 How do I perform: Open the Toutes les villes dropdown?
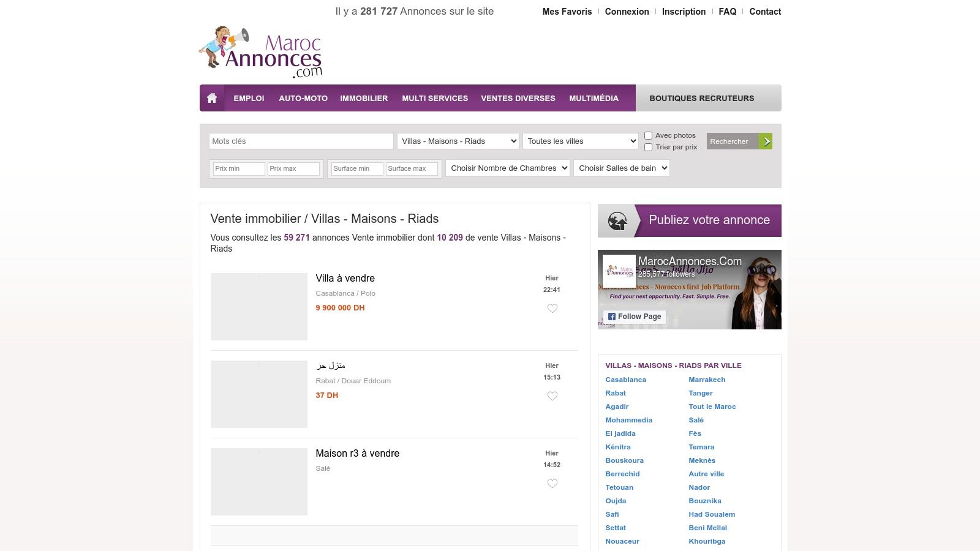click(581, 141)
